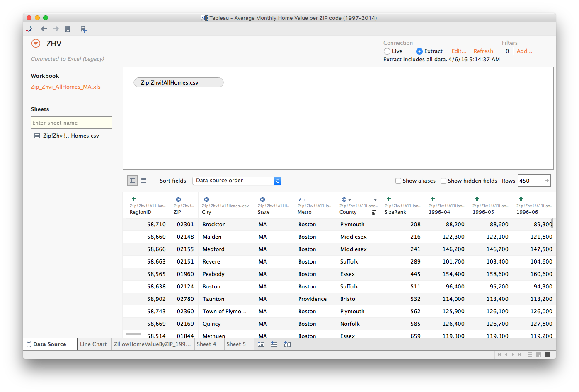The width and height of the screenshot is (579, 392).
Task: Apply row count with the Rows arrow
Action: [546, 181]
